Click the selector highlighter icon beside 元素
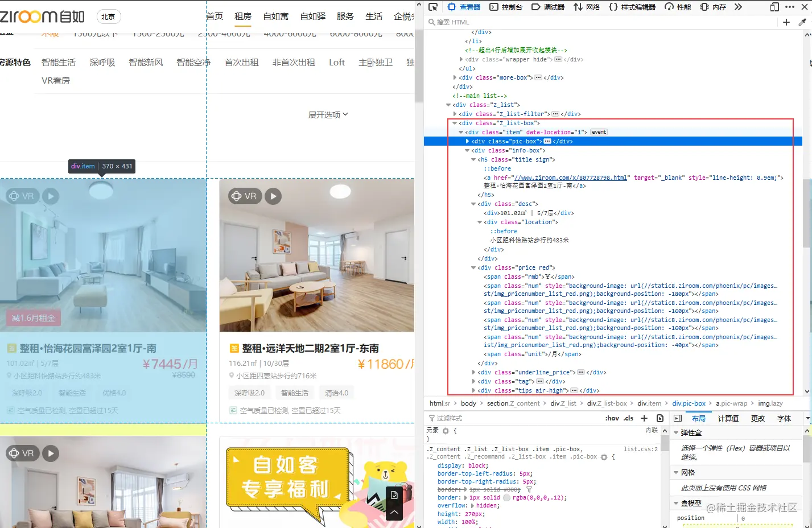 [x=446, y=431]
